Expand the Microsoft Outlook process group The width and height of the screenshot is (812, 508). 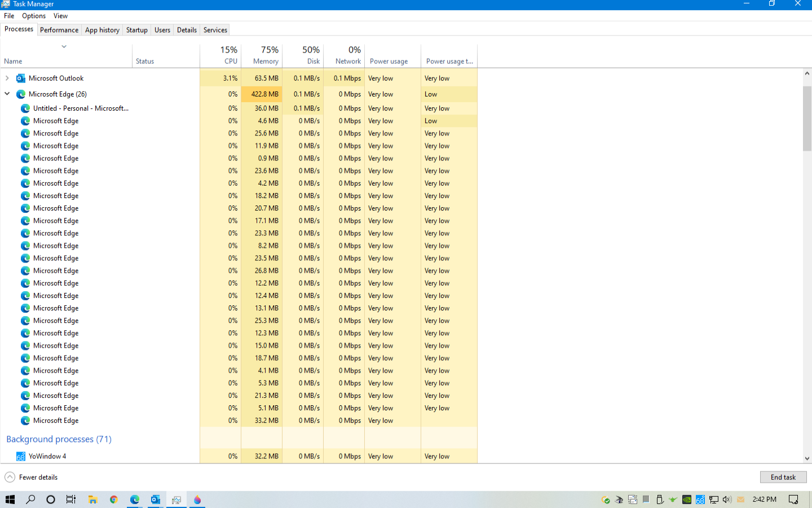pos(7,78)
